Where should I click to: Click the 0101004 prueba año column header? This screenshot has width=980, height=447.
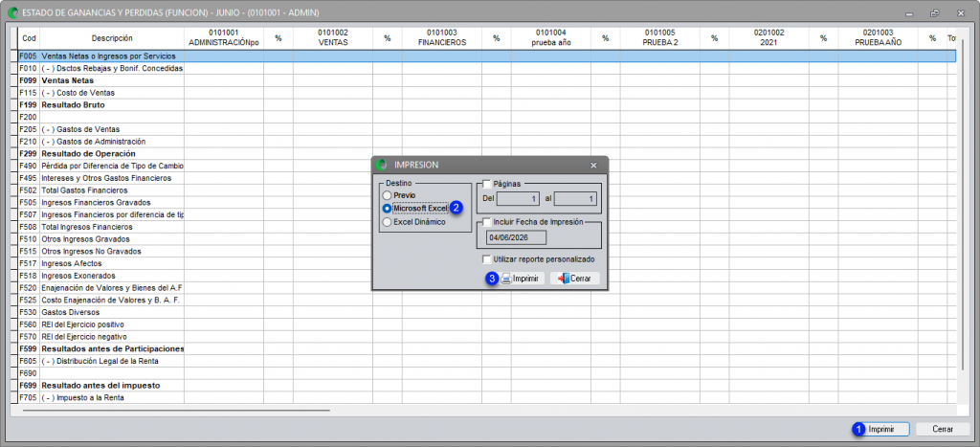click(550, 38)
